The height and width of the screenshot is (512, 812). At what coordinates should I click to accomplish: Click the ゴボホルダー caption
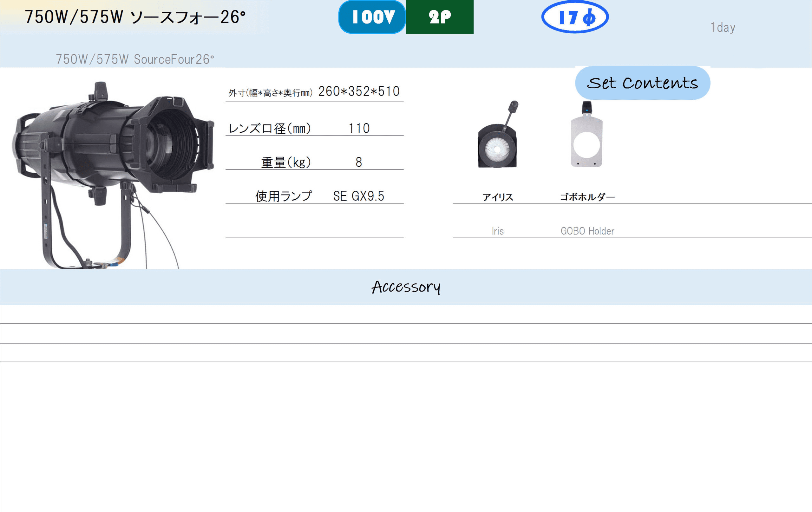[x=587, y=197]
